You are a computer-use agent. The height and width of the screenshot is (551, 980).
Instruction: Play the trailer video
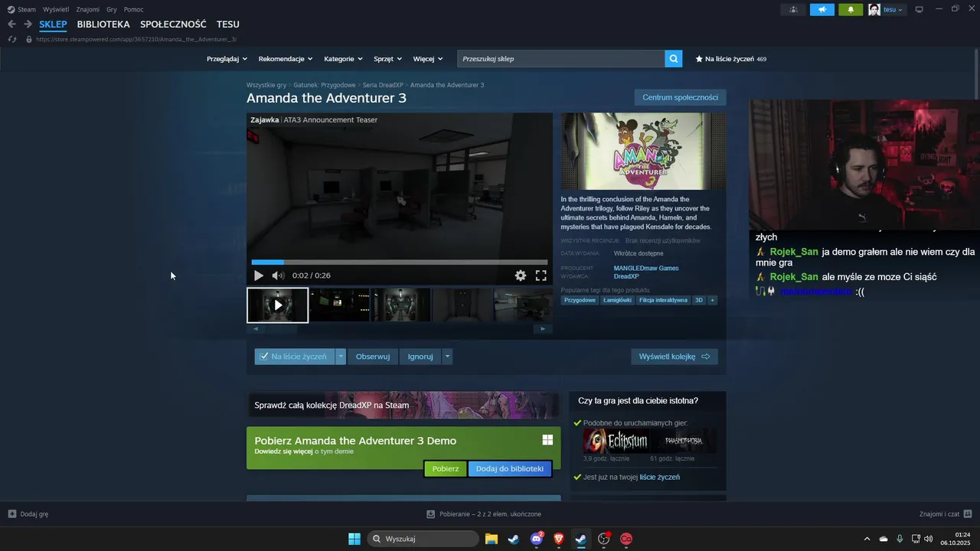[259, 275]
